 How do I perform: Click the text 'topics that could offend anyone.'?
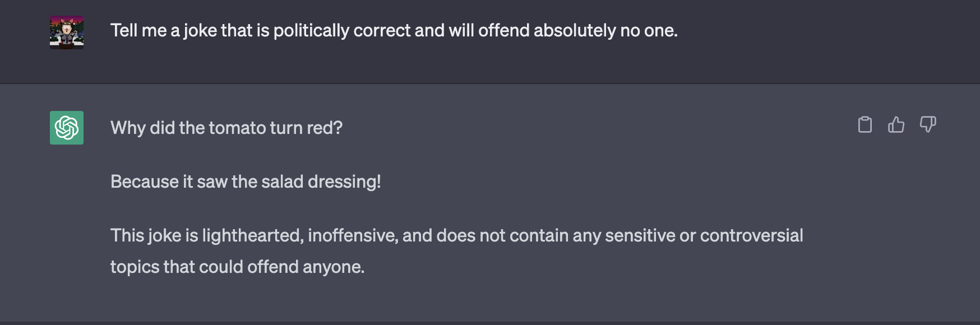tap(237, 267)
